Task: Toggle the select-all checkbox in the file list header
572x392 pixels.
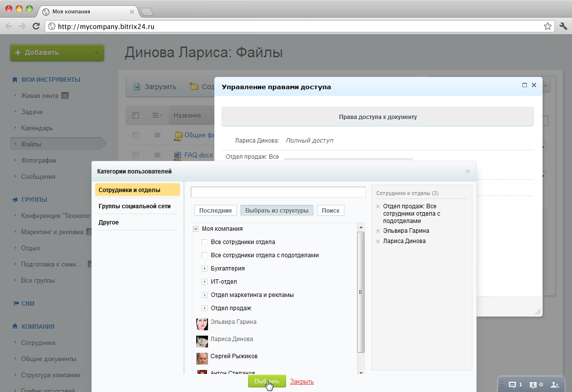Action: (136, 116)
